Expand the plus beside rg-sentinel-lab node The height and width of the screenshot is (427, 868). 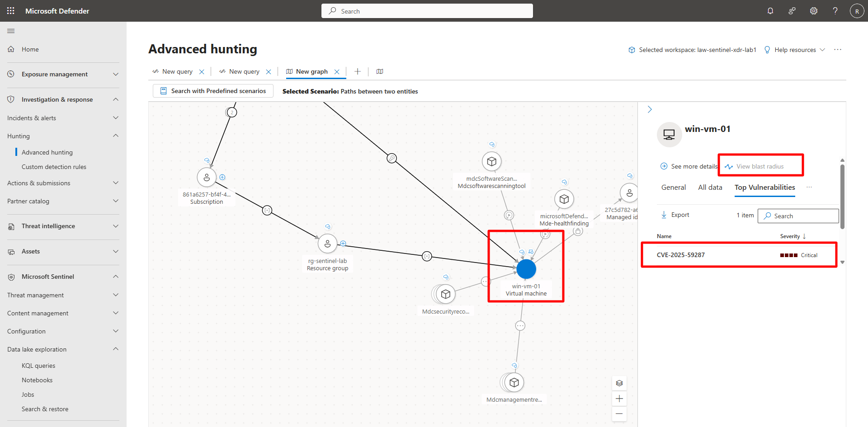point(343,244)
